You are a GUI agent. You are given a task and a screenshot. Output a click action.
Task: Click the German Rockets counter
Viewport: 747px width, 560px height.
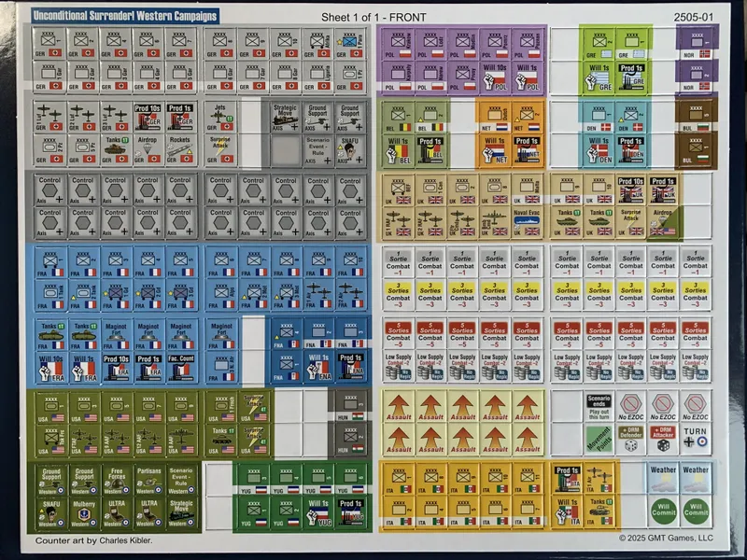[x=179, y=150]
